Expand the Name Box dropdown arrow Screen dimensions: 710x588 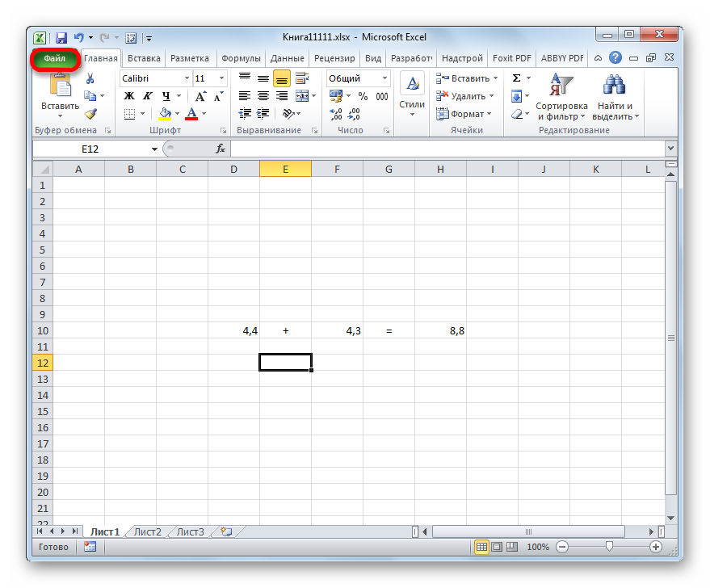tap(154, 149)
